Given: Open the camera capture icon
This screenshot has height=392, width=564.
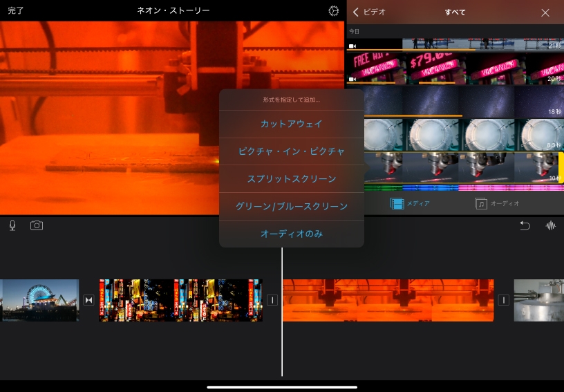Looking at the screenshot, I should (x=37, y=225).
